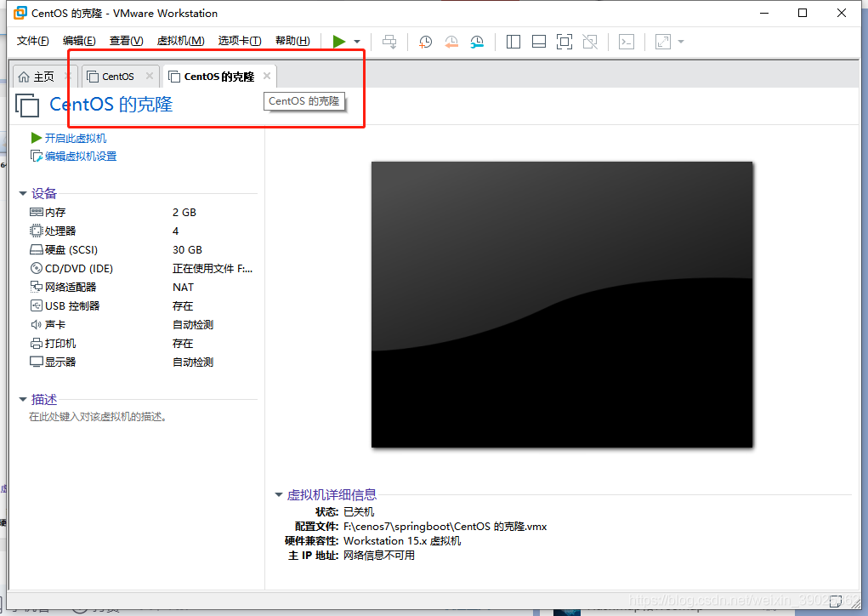Select the 打印机 device row
868x616 pixels.
tap(142, 344)
